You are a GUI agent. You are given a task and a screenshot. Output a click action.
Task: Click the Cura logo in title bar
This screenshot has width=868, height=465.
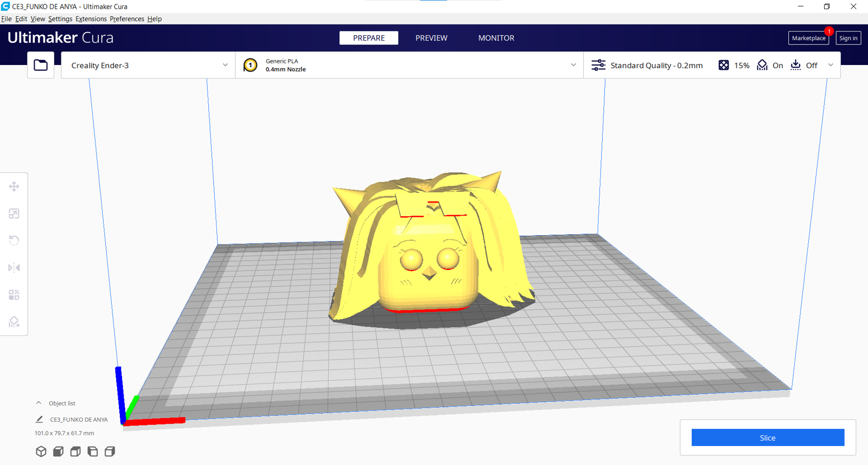click(x=5, y=7)
